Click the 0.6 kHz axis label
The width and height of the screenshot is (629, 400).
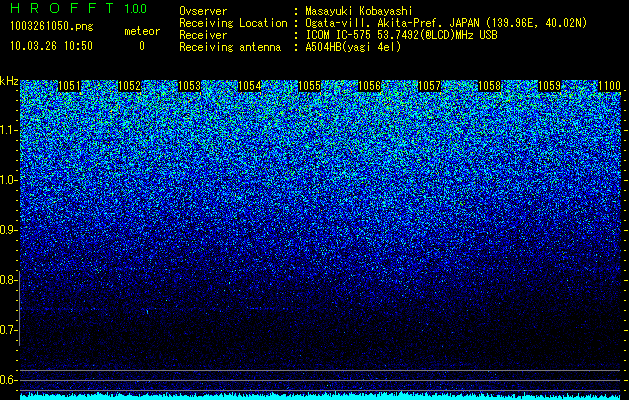coord(8,380)
